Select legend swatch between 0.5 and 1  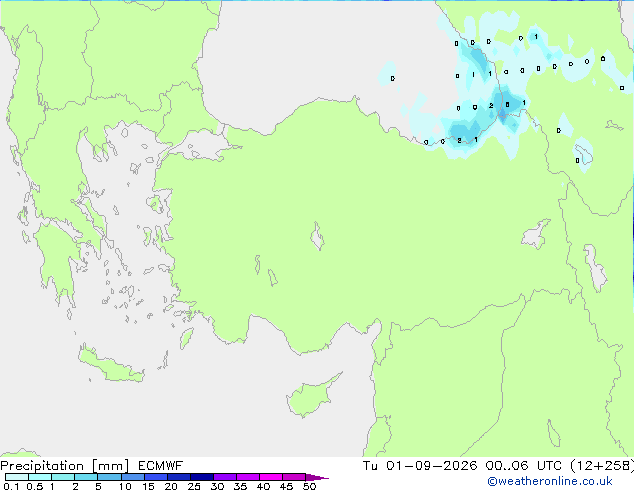coord(40,477)
